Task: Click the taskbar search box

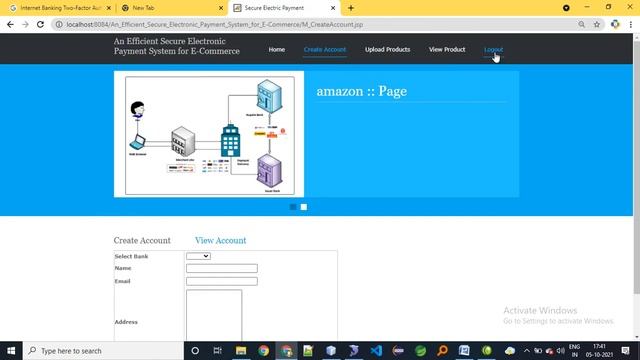Action: tap(103, 351)
